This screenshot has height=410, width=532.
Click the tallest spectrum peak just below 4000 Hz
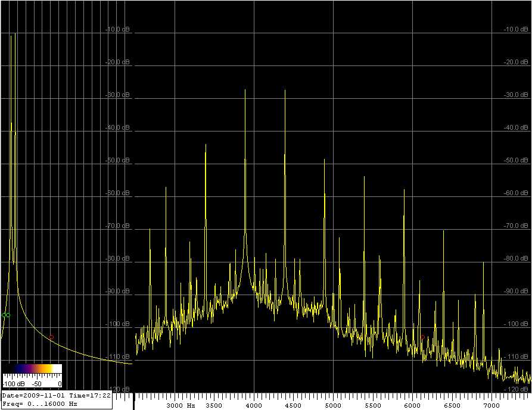245,90
